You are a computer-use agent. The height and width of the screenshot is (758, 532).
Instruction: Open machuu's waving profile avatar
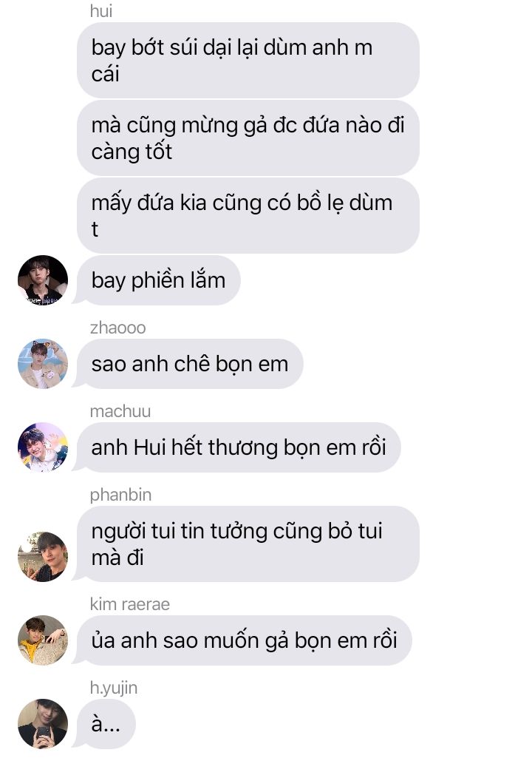click(x=43, y=447)
